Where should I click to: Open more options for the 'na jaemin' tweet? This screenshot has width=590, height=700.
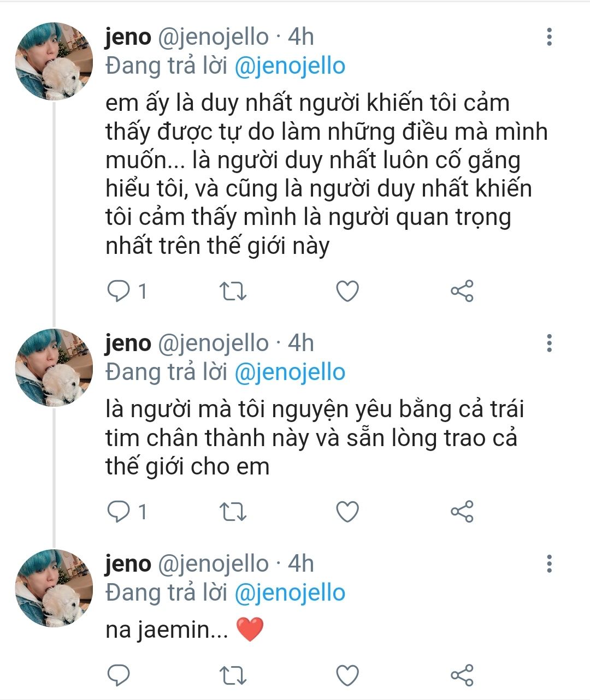tap(549, 563)
